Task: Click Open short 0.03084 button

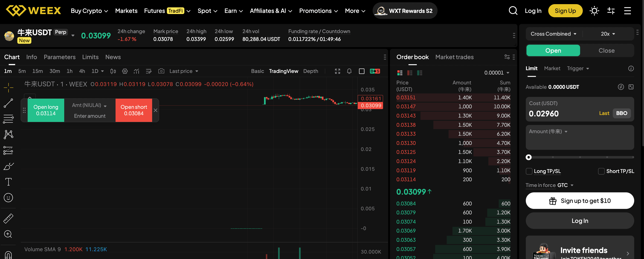Action: [x=133, y=110]
